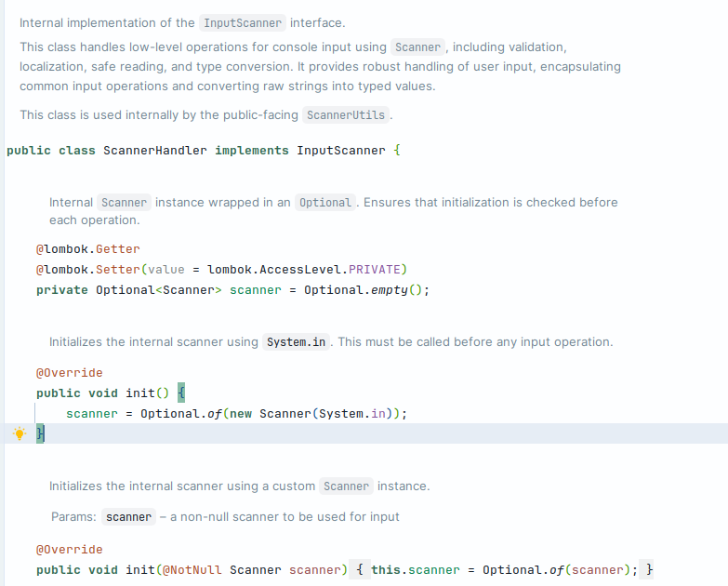The image size is (728, 586).
Task: Click the @lombok.Getter annotation
Action: 87,249
